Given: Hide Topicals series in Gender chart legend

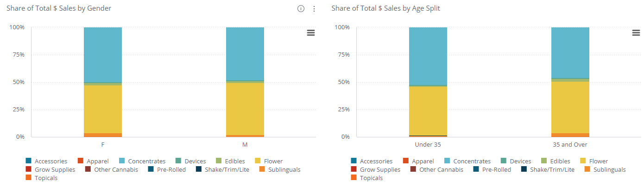Looking at the screenshot, I should pos(46,178).
